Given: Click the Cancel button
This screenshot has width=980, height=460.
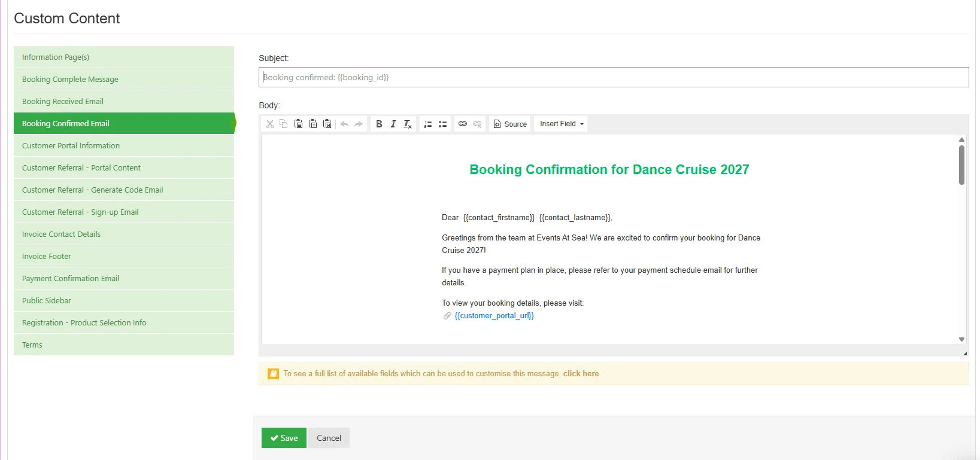Looking at the screenshot, I should [x=329, y=438].
